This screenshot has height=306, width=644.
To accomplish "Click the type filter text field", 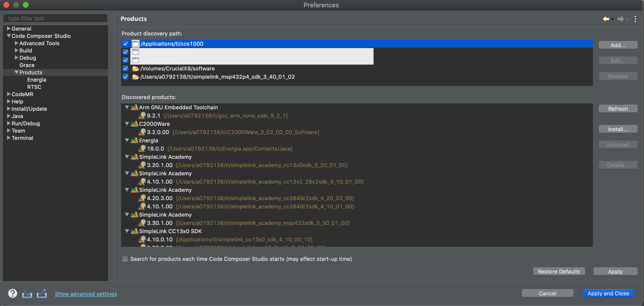I will tap(55, 18).
